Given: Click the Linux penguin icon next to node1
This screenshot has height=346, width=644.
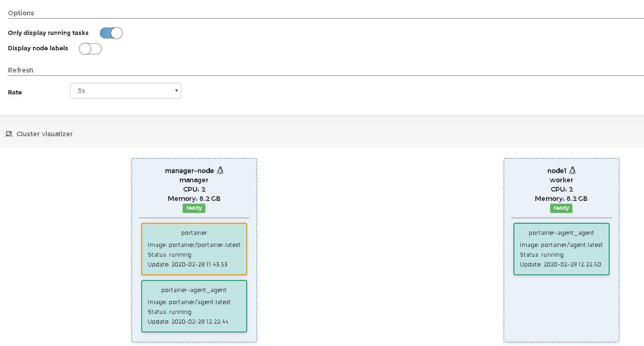Looking at the screenshot, I should click(572, 170).
